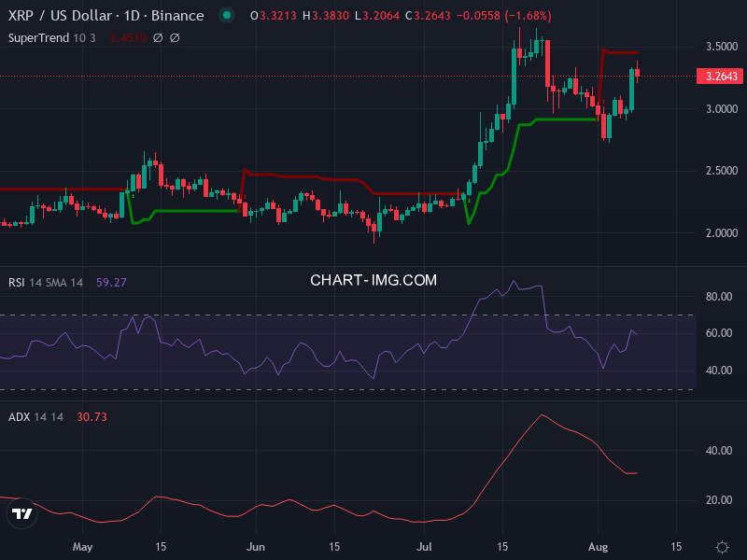Image resolution: width=747 pixels, height=560 pixels.
Task: Open the chart settings gear icon
Action: [x=722, y=547]
